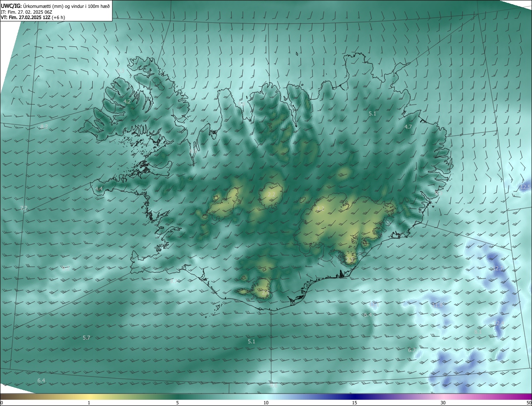Click the 8.1 value label on the map
The width and height of the screenshot is (532, 406).
point(478,332)
